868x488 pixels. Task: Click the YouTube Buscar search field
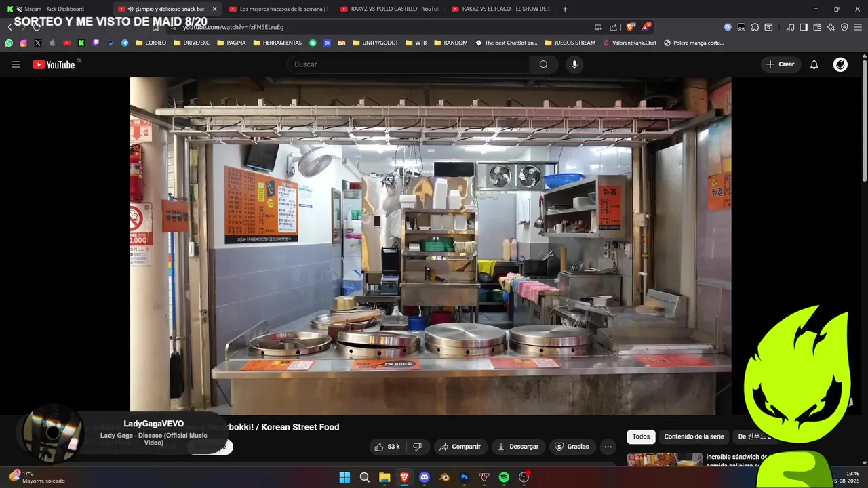tap(409, 64)
